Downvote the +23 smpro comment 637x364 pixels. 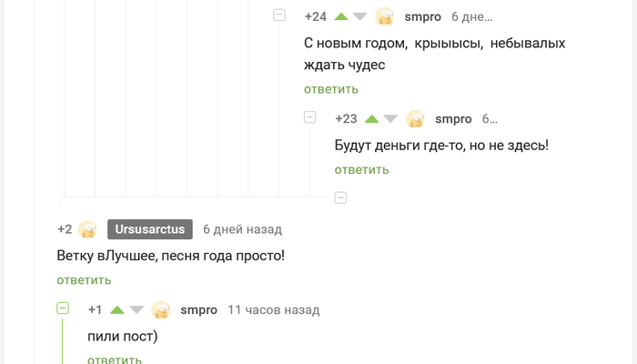391,118
